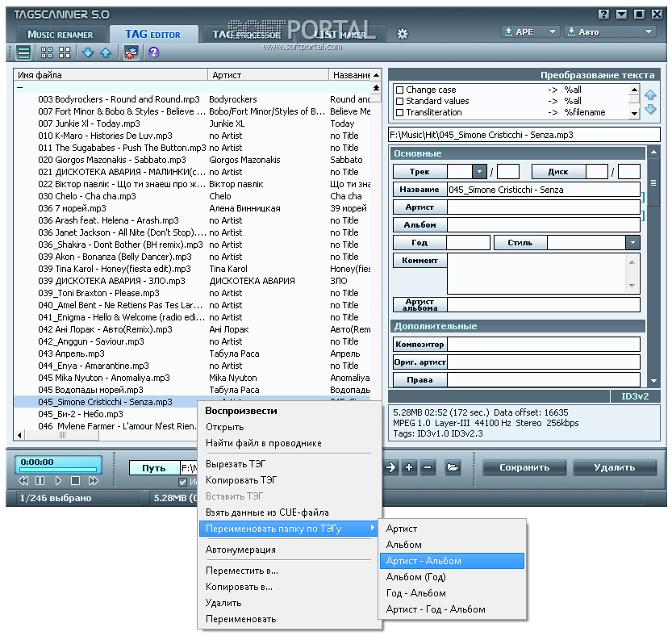Open settings with the gear icon
The image size is (672, 640).
coord(403,33)
